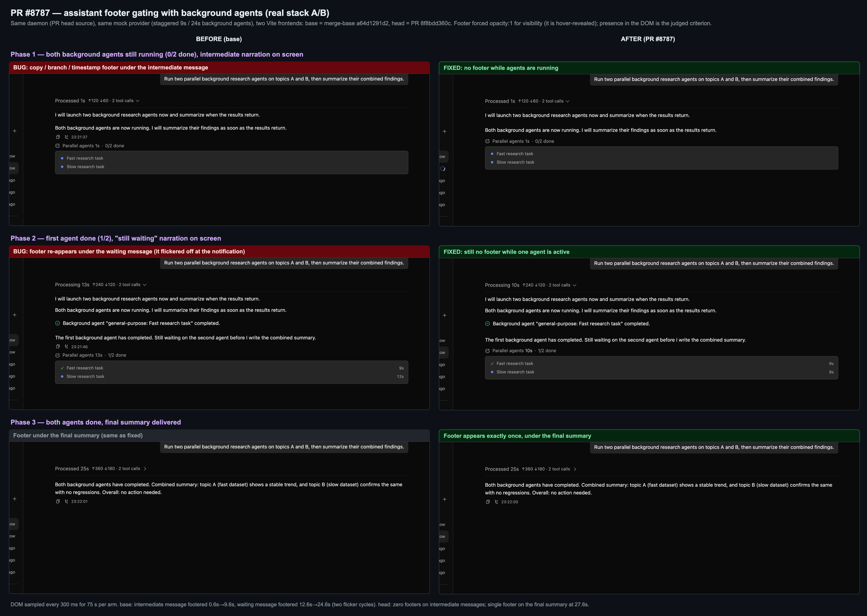Click the "AFTER (PR #8787)" column heading

(x=648, y=39)
